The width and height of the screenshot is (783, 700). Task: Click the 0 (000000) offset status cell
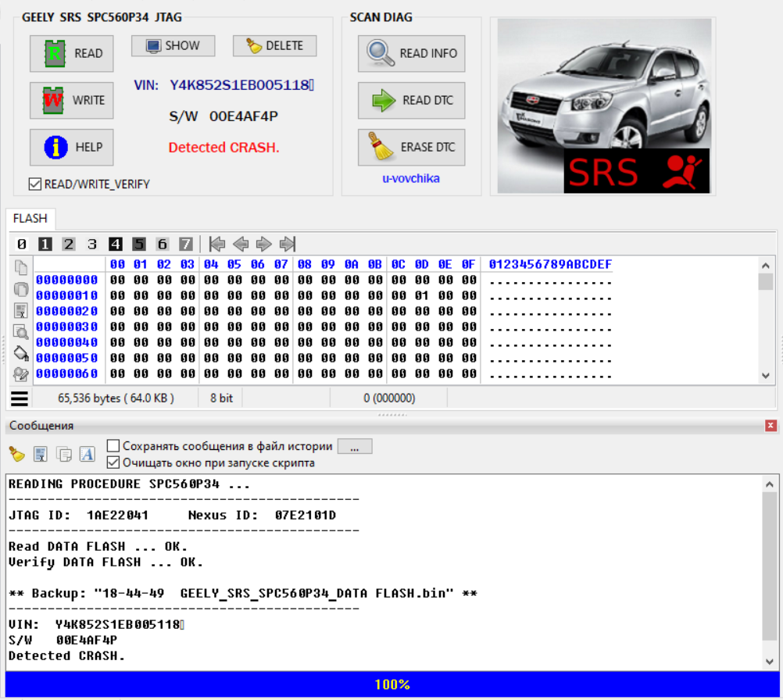coord(389,398)
